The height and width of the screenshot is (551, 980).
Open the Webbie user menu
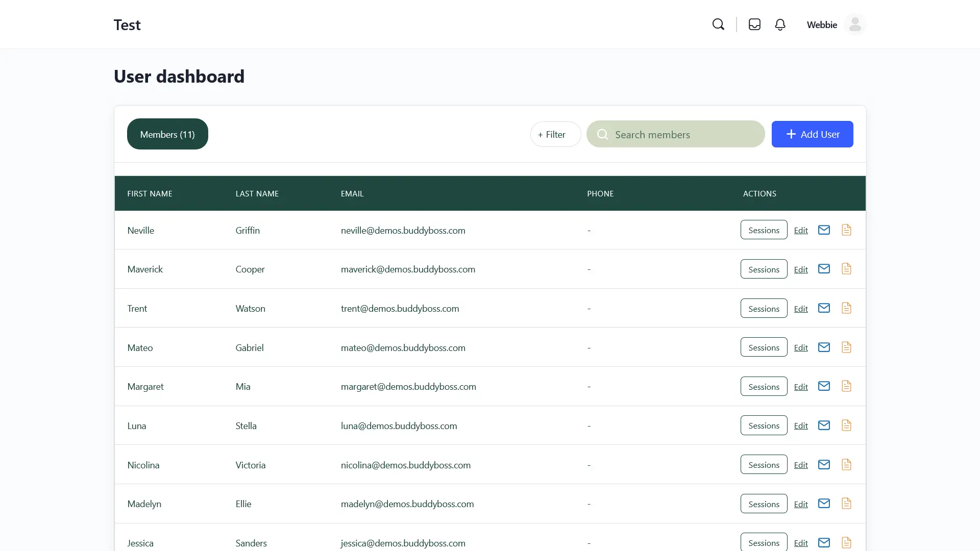click(x=822, y=24)
